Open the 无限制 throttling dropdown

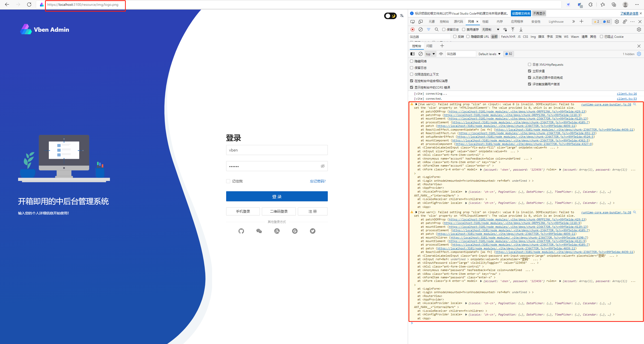pos(491,29)
